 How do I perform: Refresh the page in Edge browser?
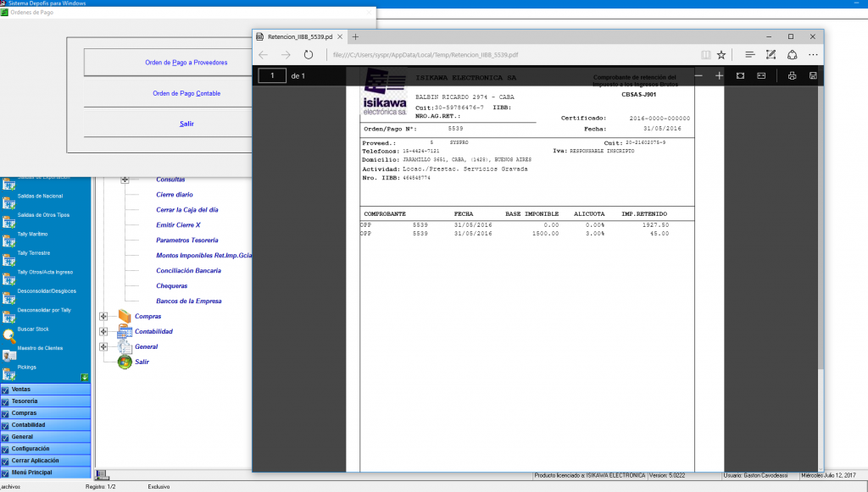pyautogui.click(x=309, y=55)
